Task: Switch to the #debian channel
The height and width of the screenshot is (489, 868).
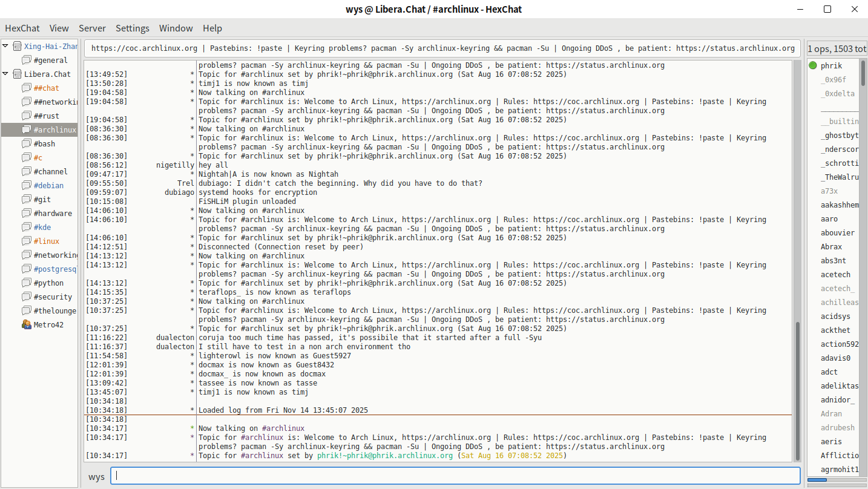Action: [48, 185]
